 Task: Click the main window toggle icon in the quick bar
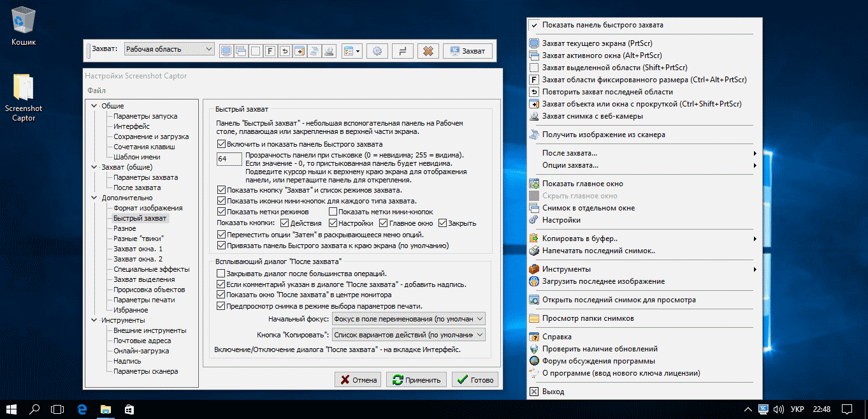tap(403, 52)
